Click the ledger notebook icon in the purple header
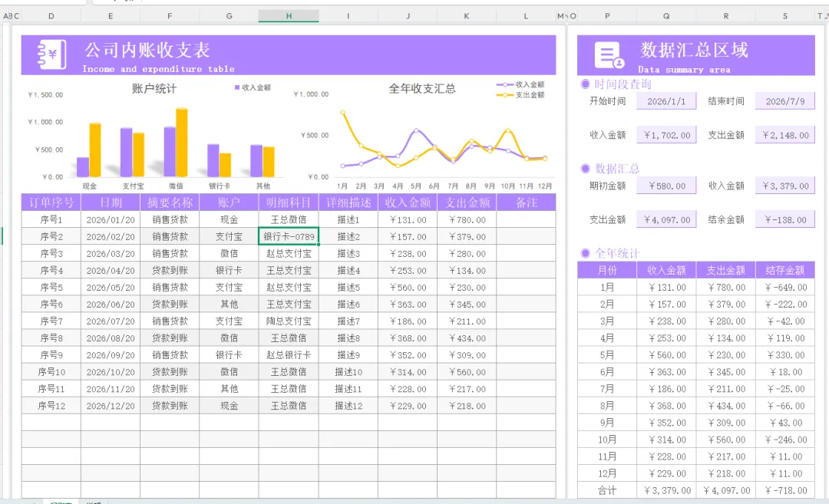This screenshot has width=829, height=504. pos(51,54)
